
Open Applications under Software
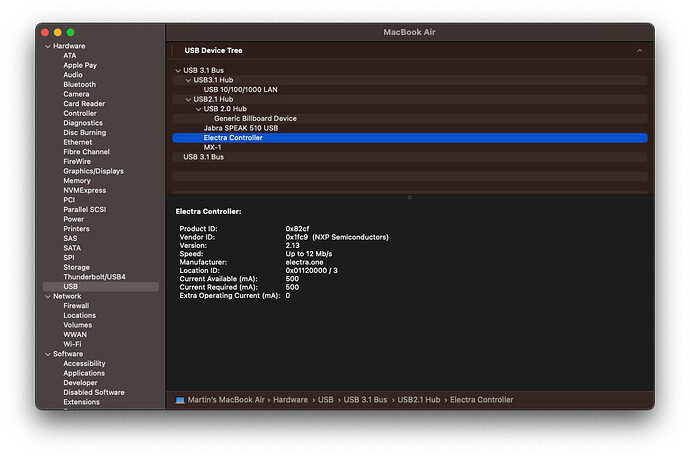pyautogui.click(x=84, y=373)
